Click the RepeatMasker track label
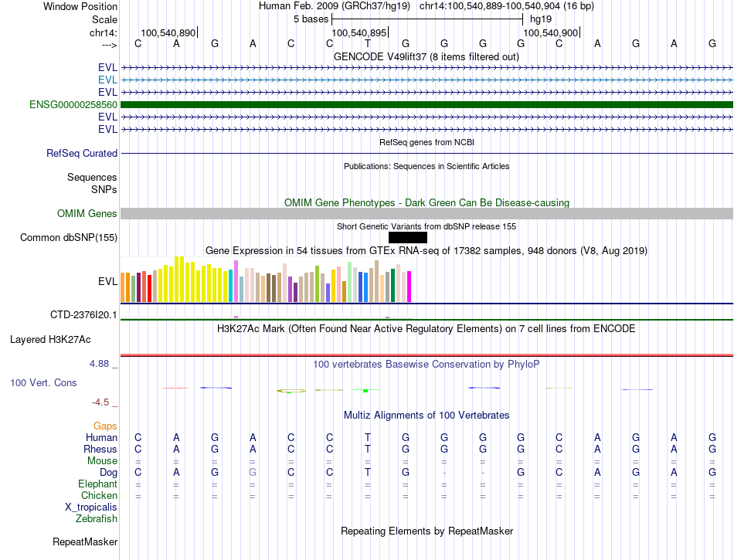The height and width of the screenshot is (560, 734). (x=85, y=541)
